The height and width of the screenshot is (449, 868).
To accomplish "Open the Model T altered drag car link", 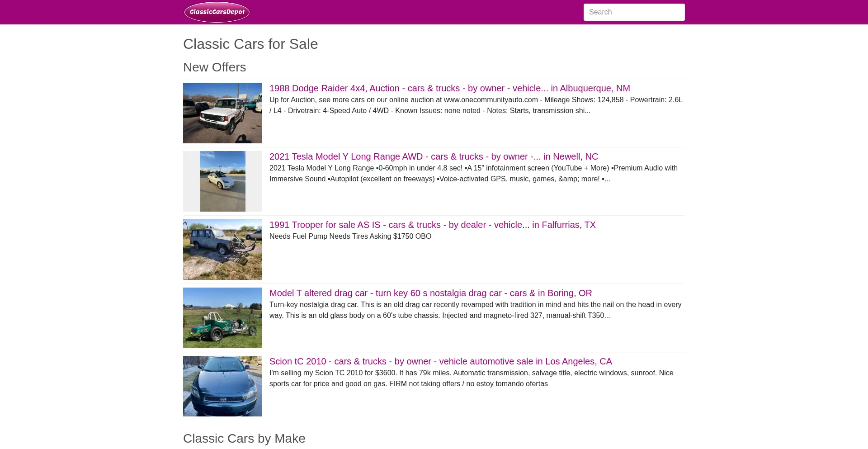I will click(x=430, y=293).
